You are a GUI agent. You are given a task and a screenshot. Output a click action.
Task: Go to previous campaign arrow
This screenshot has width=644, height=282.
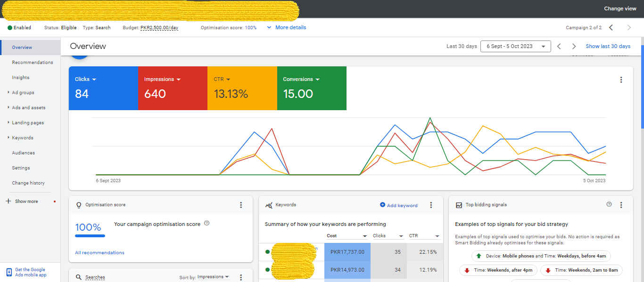point(611,27)
